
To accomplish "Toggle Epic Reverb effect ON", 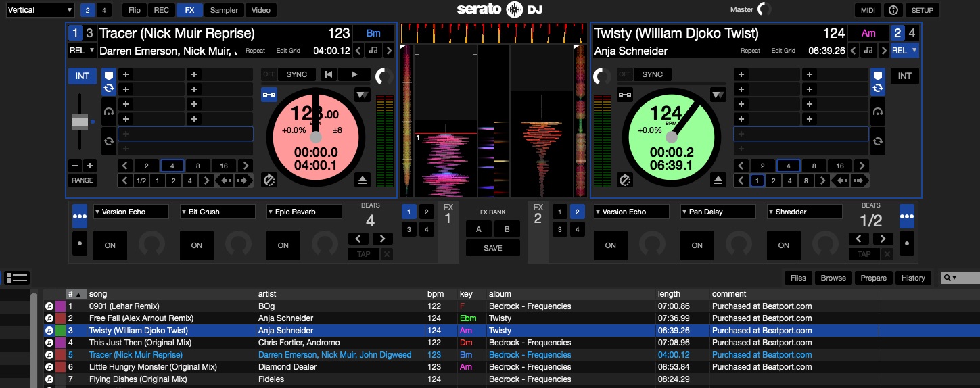I will click(283, 245).
